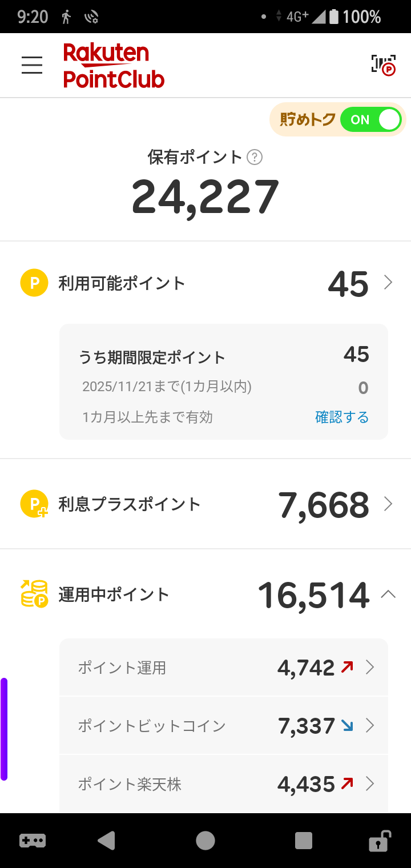Tap the 利息プラスポイント coin icon
The image size is (411, 868).
tap(34, 504)
